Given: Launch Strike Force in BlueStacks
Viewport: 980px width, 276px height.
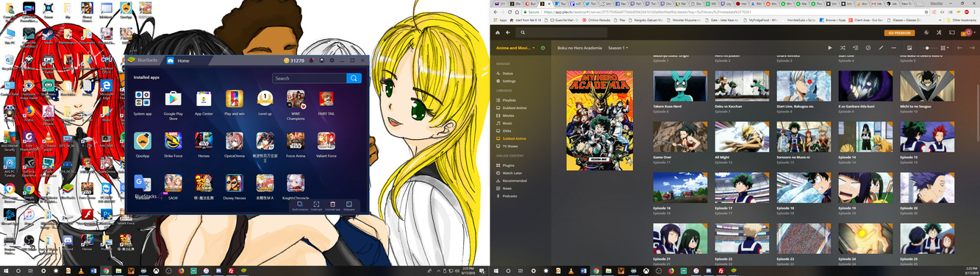Looking at the screenshot, I should [x=173, y=144].
